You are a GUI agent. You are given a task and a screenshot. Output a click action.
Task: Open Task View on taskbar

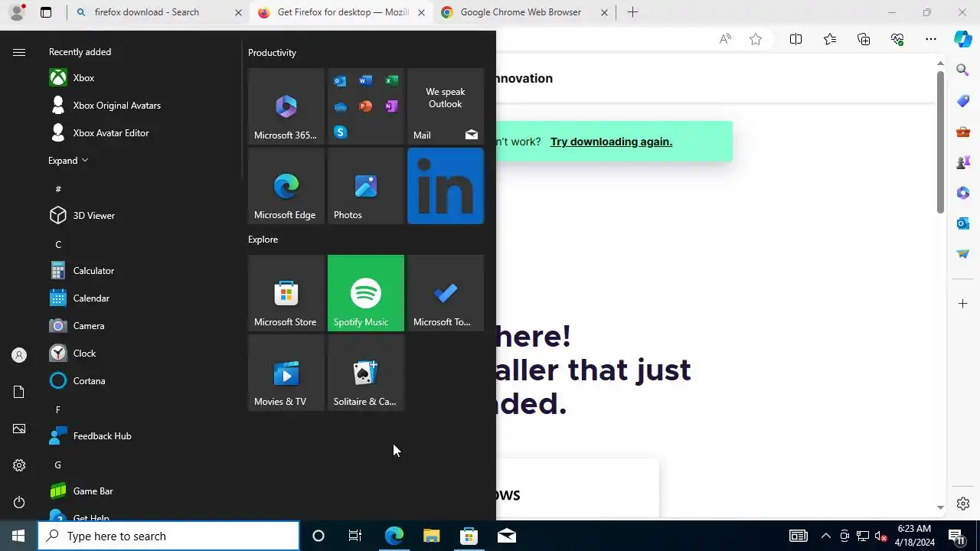tap(355, 536)
